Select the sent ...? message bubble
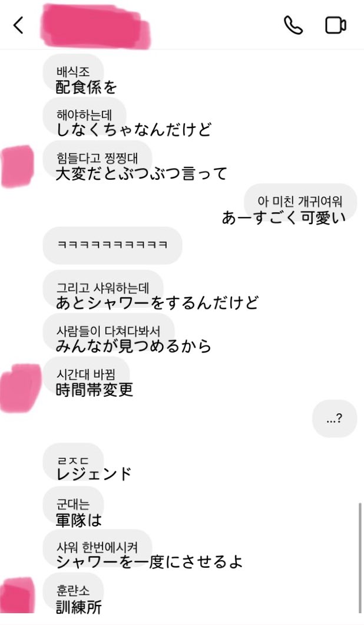364x625 pixels. tap(335, 418)
